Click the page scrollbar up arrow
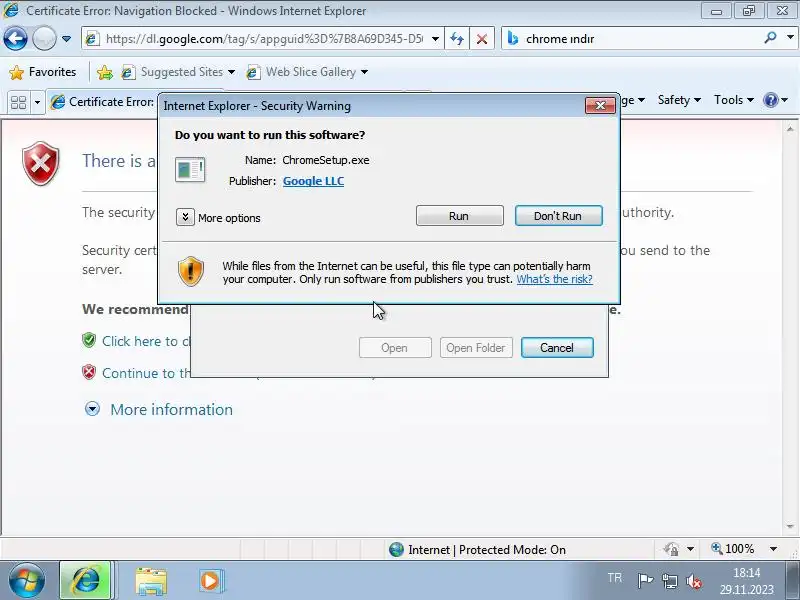The image size is (800, 600). (790, 129)
